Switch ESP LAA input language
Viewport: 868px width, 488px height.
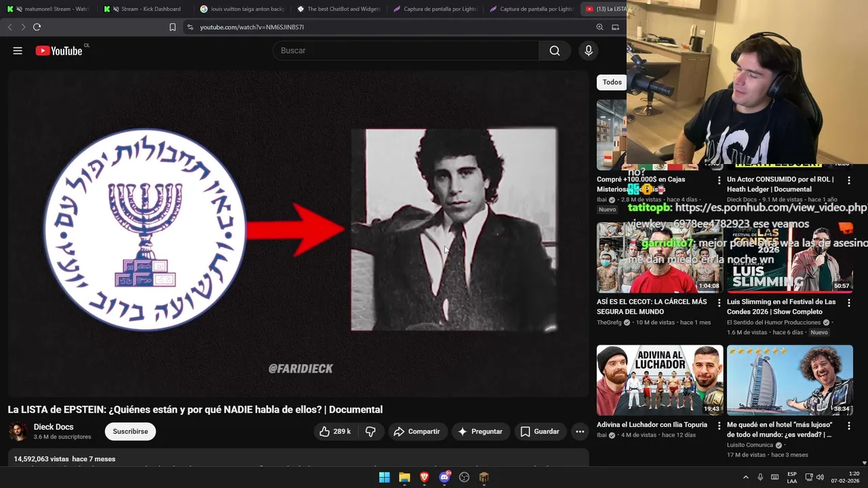click(792, 477)
